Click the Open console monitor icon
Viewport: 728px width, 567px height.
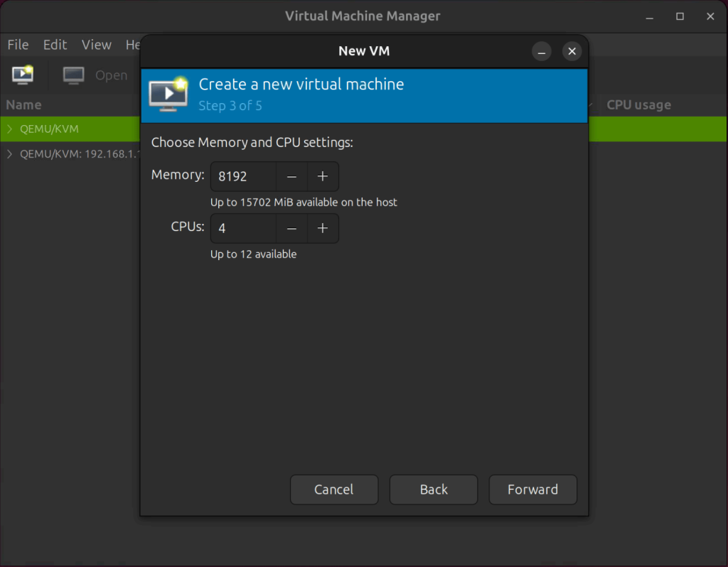point(73,75)
